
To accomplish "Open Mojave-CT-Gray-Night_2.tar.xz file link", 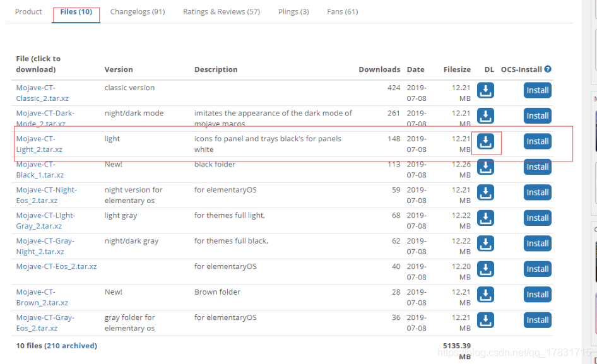I will pos(45,246).
